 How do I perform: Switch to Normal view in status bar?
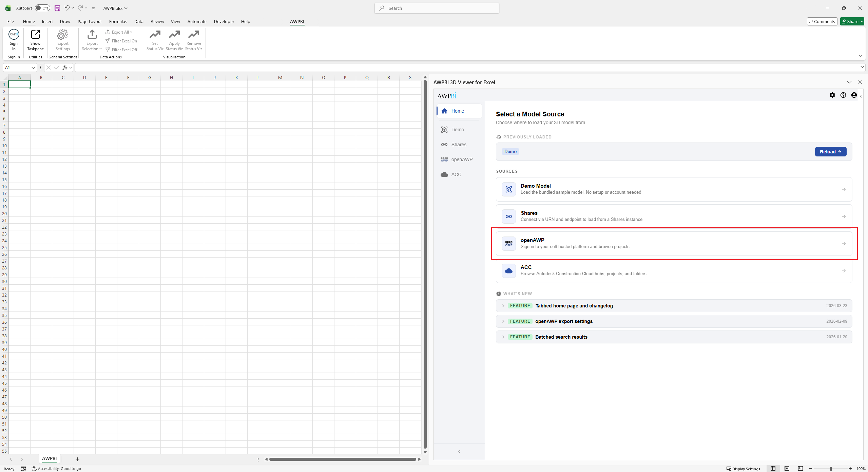coord(773,469)
